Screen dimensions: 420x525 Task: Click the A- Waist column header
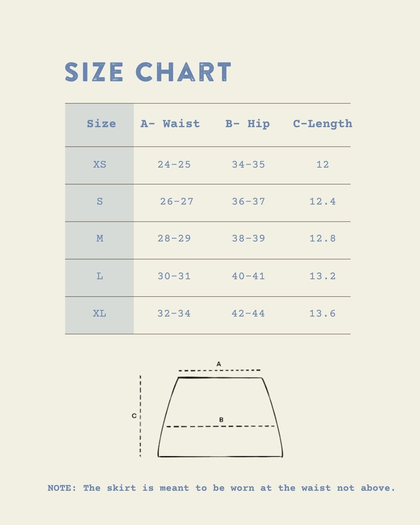point(170,124)
